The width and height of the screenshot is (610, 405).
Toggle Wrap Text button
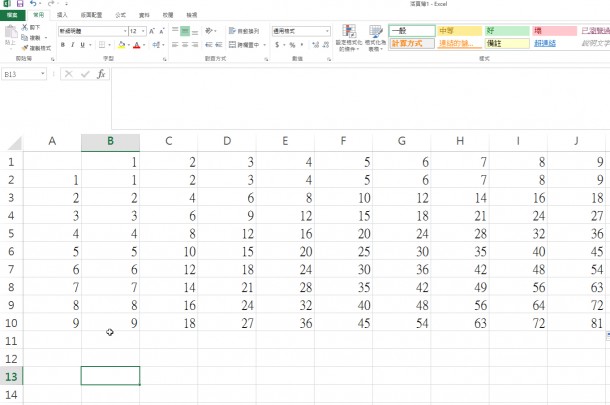[x=244, y=31]
